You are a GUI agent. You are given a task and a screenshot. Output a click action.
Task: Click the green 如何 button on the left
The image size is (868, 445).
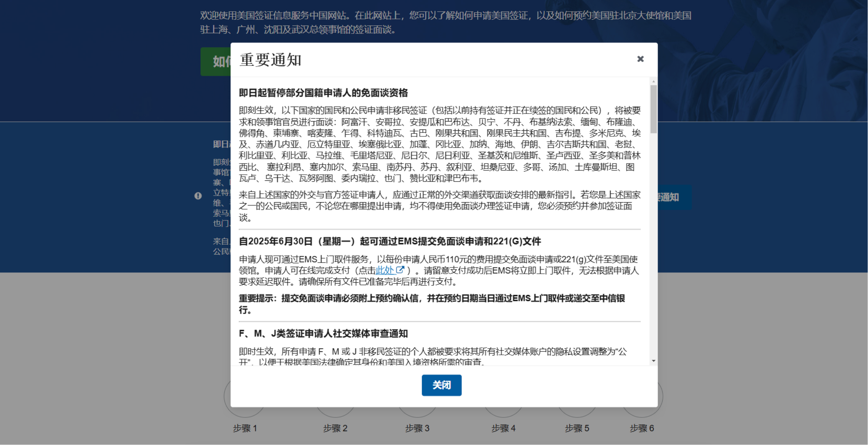[219, 62]
